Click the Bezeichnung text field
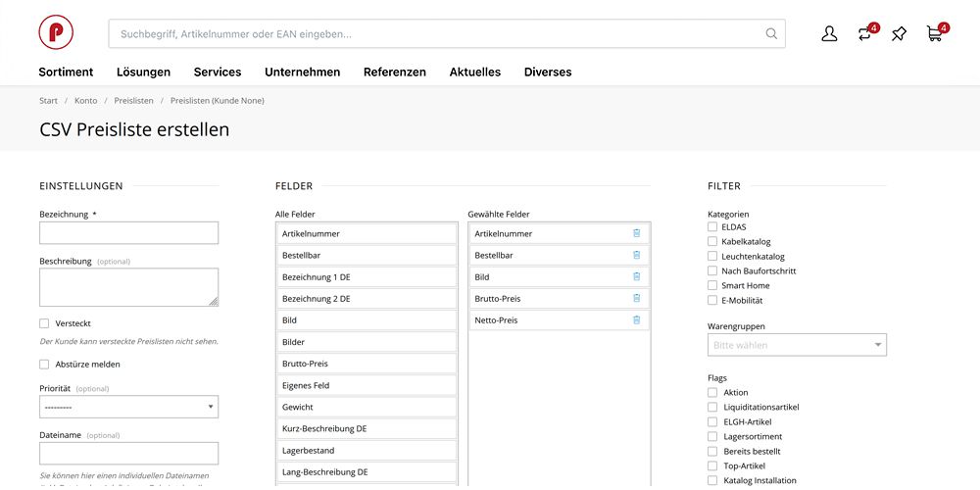 [x=128, y=233]
